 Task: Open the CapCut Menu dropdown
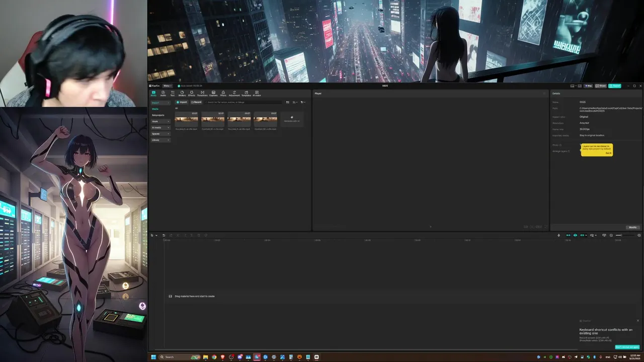[168, 86]
